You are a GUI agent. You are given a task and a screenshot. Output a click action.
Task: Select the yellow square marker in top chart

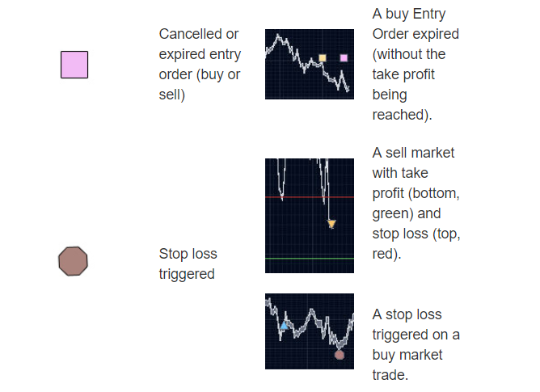click(x=323, y=58)
